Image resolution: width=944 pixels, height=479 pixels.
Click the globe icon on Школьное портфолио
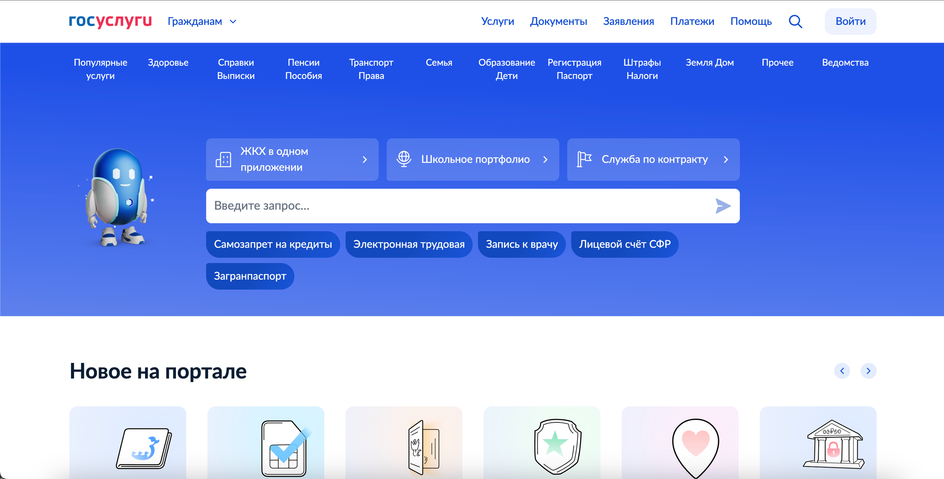point(404,159)
